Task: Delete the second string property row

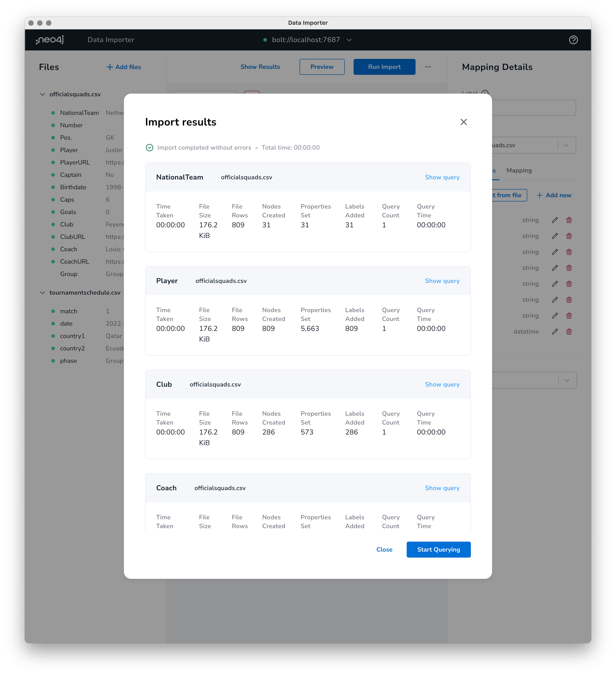Action: [569, 236]
